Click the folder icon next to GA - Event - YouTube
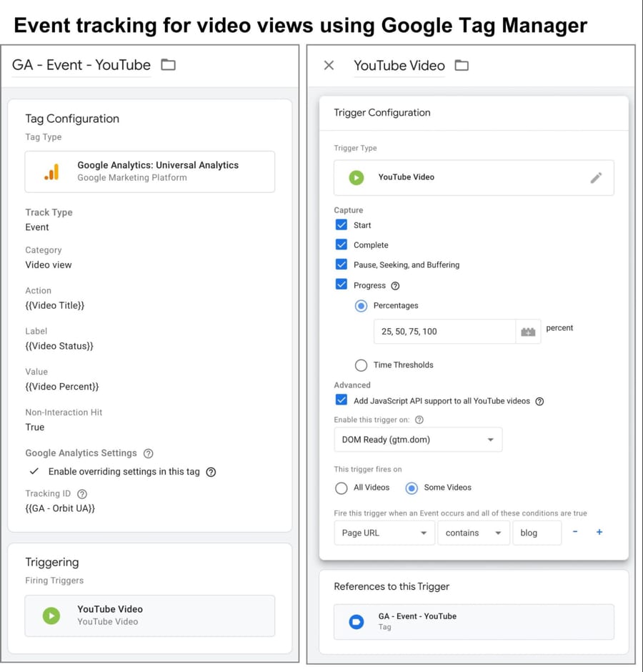This screenshot has height=672, width=643. (x=168, y=65)
